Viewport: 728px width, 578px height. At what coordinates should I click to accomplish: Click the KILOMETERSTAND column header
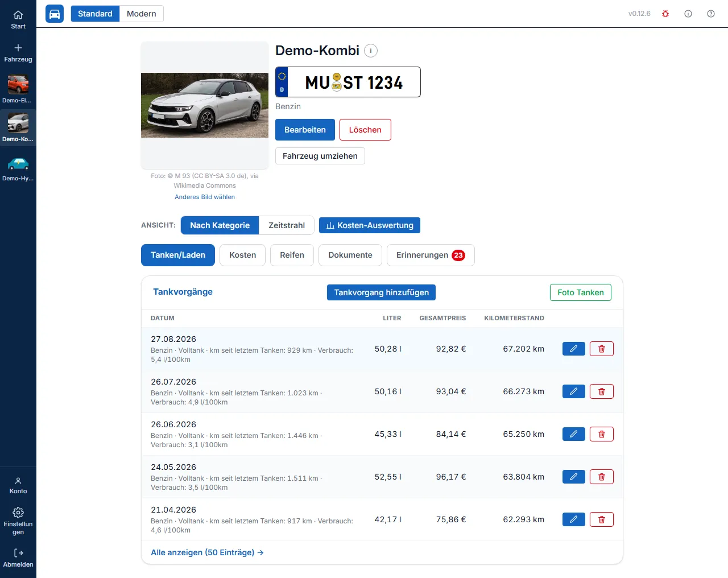coord(514,318)
